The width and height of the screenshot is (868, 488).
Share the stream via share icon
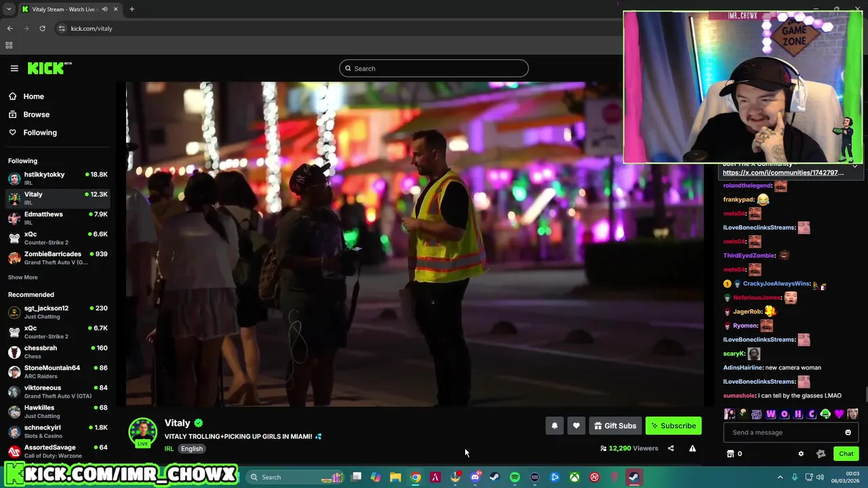pos(671,448)
